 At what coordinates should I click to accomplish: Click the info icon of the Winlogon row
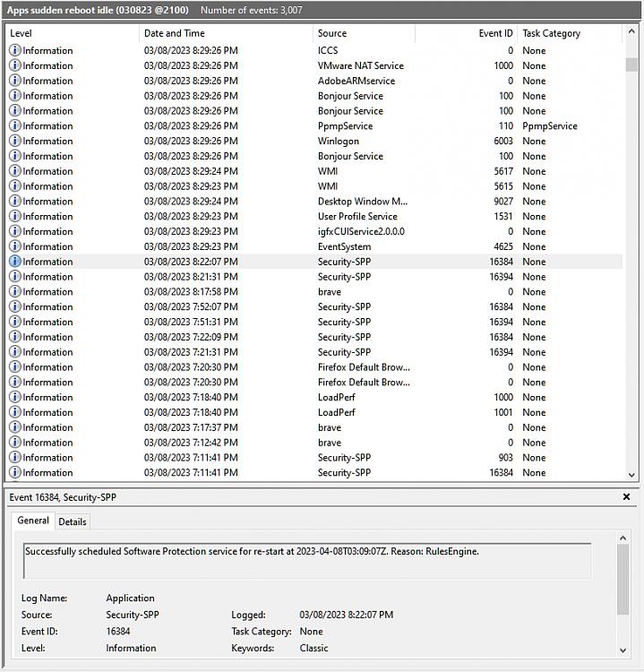[15, 141]
